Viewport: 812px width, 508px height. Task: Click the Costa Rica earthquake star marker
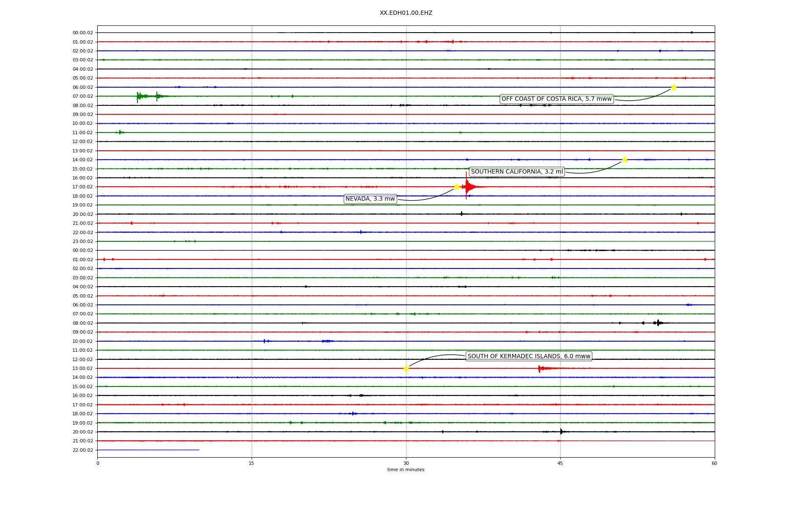(673, 87)
